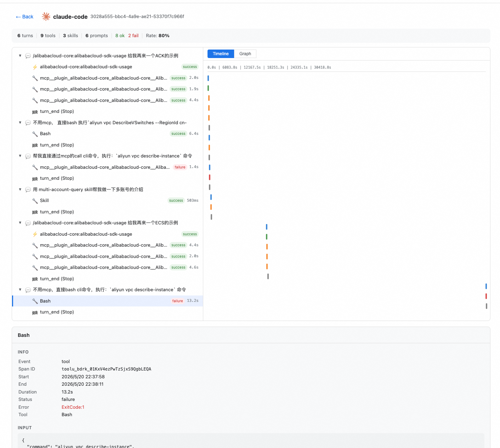Click the lightning icon of the skill under the ACK prompt
The image size is (500, 448).
pos(35,67)
